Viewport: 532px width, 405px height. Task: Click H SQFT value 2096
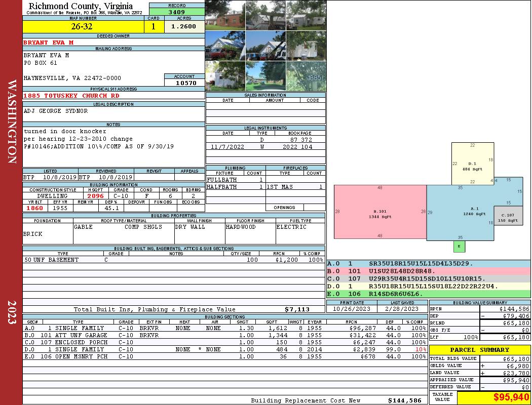[95, 196]
